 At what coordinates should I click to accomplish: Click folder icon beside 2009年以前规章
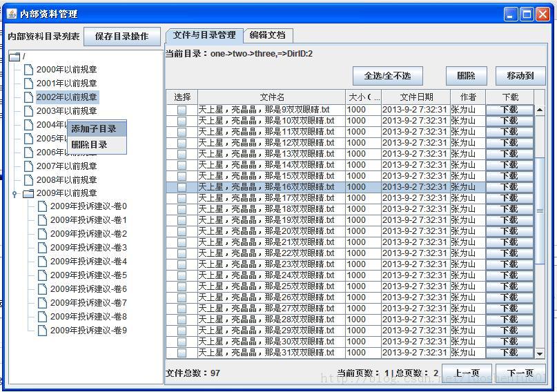(28, 193)
